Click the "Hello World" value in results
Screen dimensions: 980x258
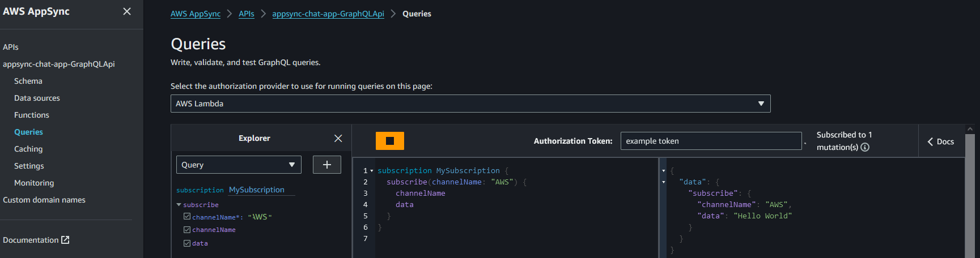[762, 216]
